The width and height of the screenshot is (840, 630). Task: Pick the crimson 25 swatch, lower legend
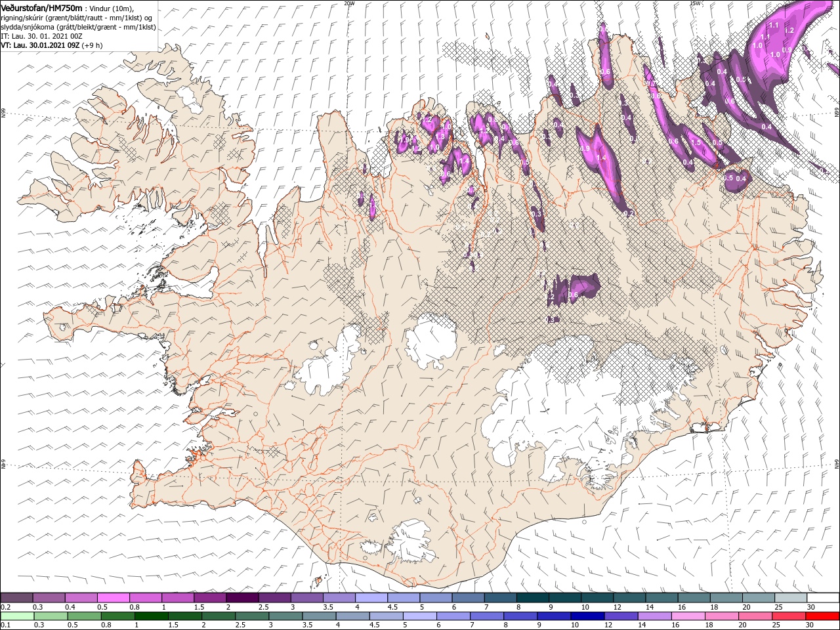pyautogui.click(x=789, y=616)
